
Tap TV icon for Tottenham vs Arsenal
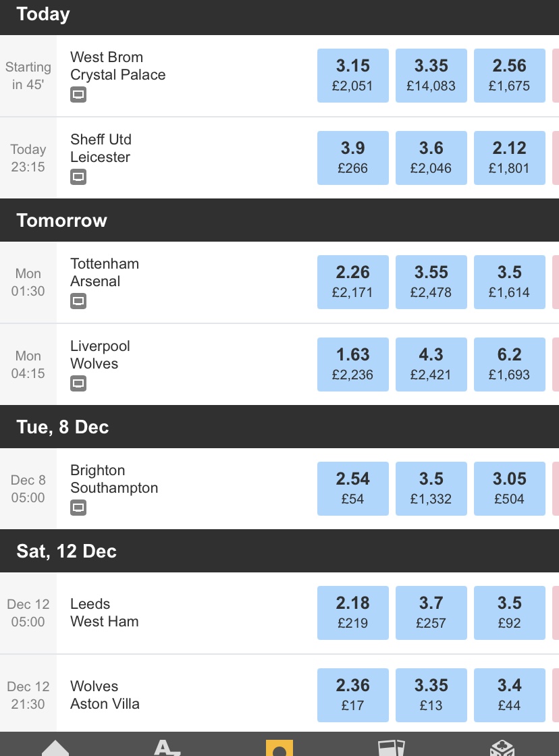[x=78, y=301]
